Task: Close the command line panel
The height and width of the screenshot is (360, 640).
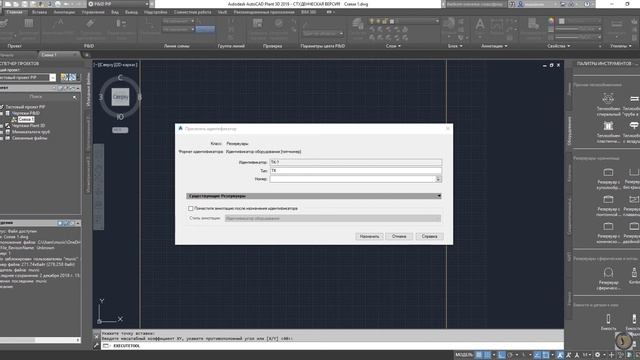Action: coord(96,337)
